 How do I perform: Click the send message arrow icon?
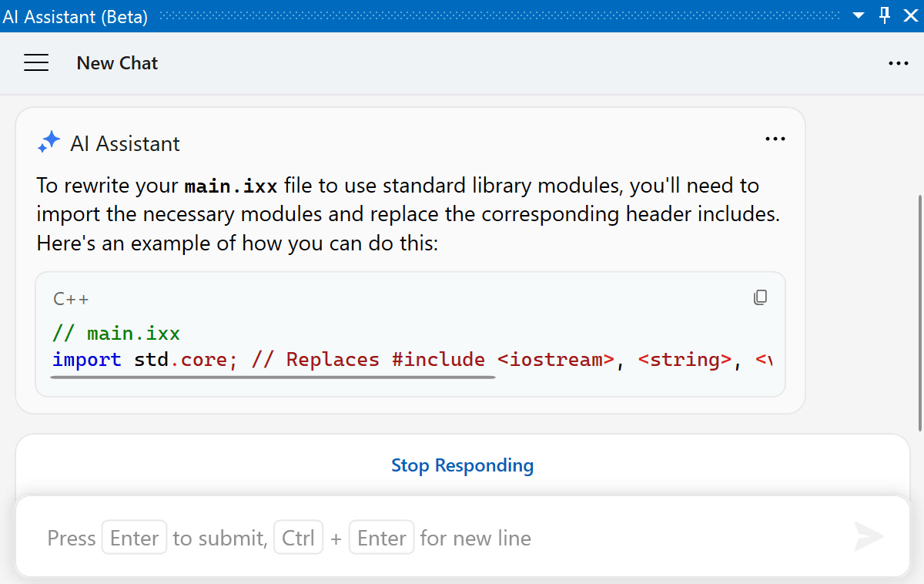(869, 537)
